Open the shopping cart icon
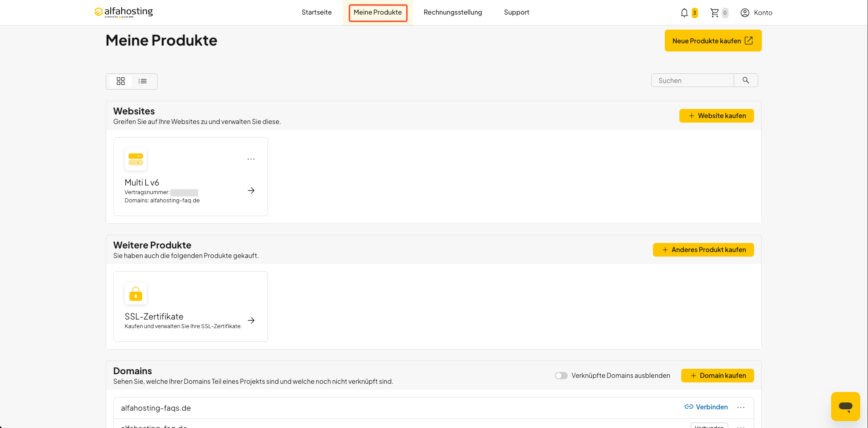This screenshot has height=428, width=868. click(714, 13)
